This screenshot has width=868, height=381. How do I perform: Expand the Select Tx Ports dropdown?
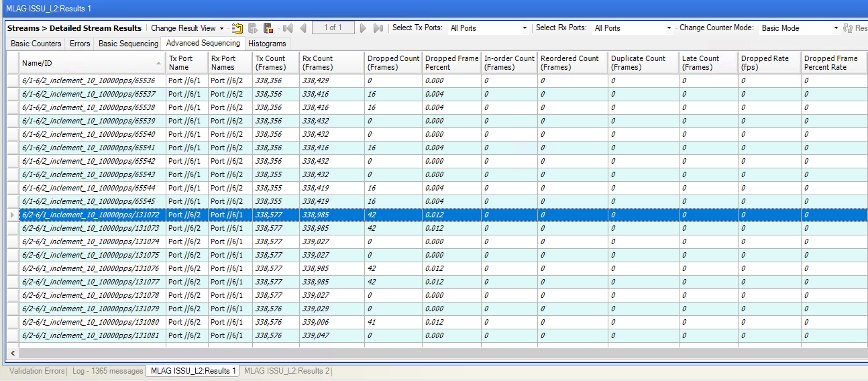coord(525,28)
